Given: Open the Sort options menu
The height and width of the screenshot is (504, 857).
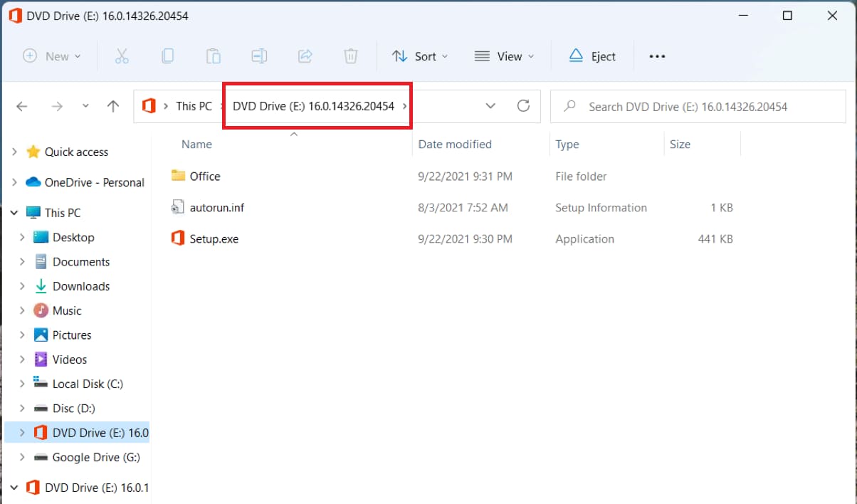Looking at the screenshot, I should point(420,56).
